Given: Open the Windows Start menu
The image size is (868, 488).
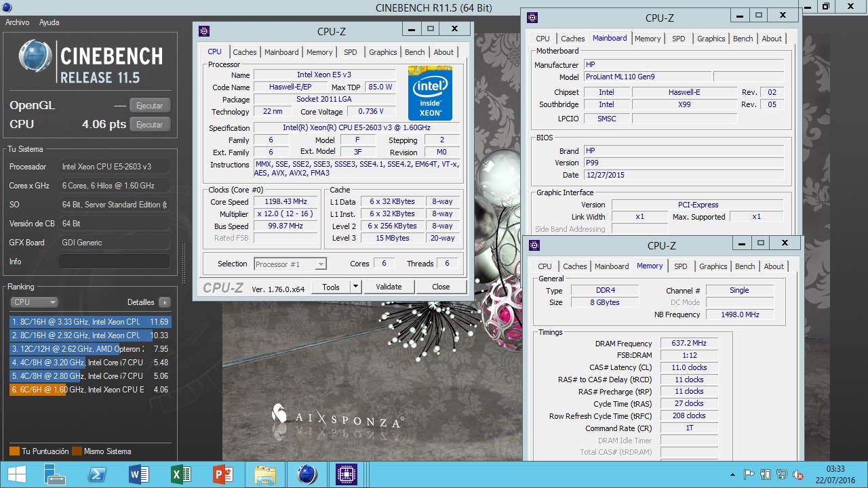Looking at the screenshot, I should tap(17, 474).
